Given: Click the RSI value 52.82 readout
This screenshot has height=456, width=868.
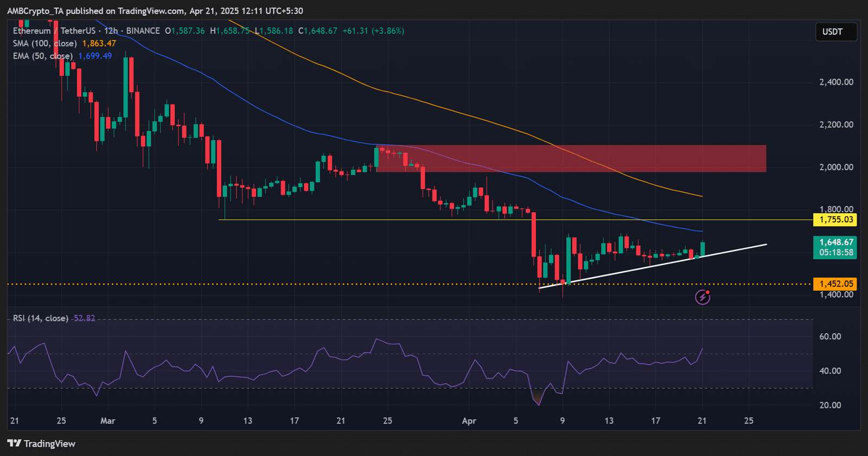Looking at the screenshot, I should point(84,318).
